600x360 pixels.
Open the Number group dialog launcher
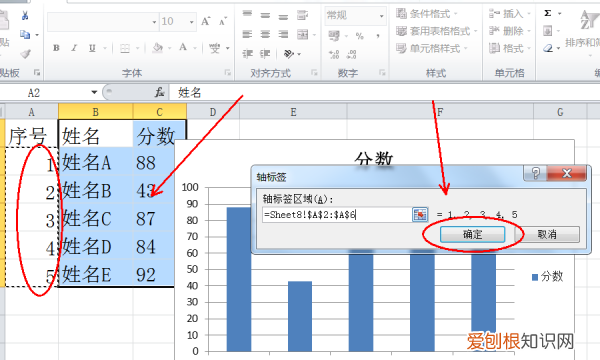382,72
